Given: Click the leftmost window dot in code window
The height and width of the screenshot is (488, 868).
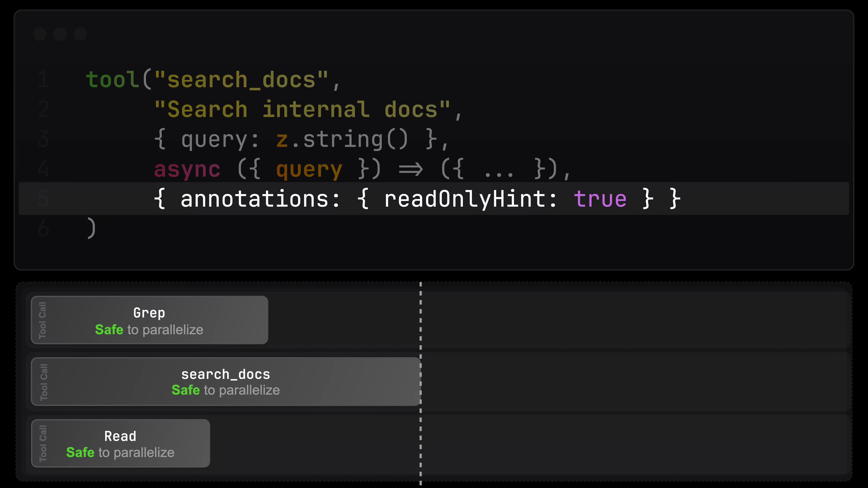Looking at the screenshot, I should 40,34.
